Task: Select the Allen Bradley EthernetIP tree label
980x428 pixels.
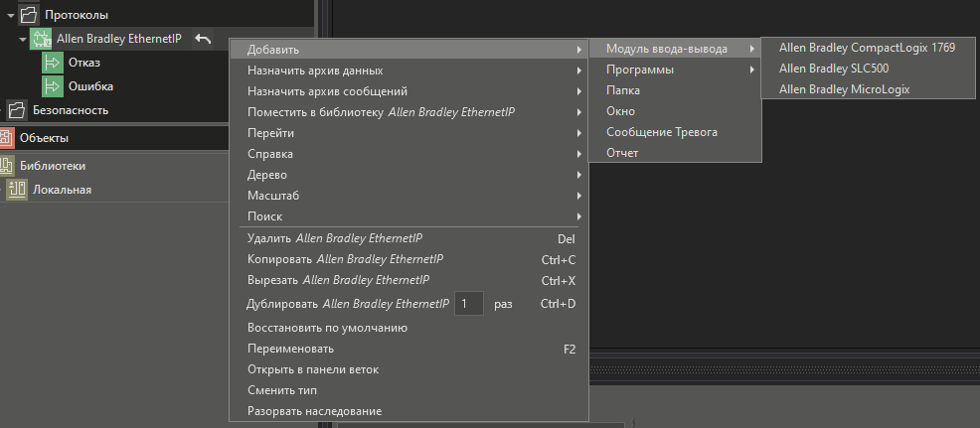Action: pos(118,39)
